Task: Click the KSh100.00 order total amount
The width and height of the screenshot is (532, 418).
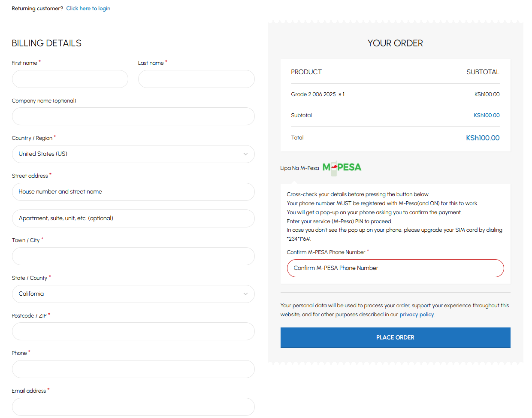Action: pos(482,138)
